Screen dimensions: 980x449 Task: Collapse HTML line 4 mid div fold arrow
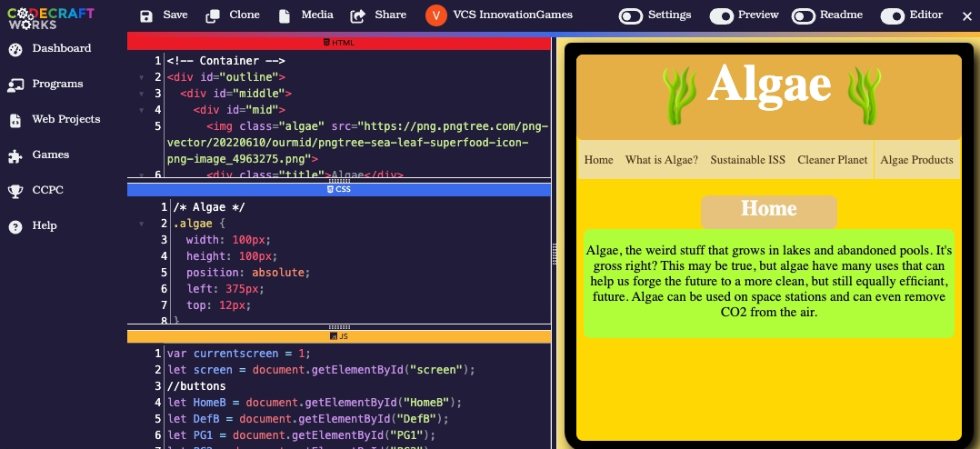141,110
